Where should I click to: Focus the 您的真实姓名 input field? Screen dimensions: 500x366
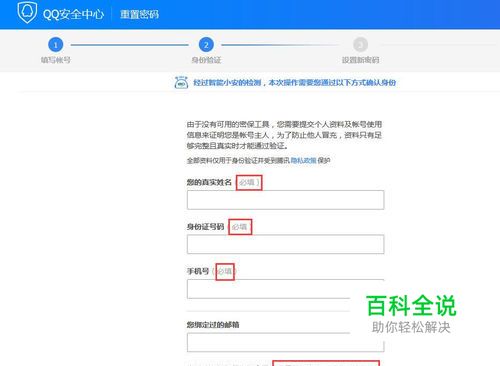tap(286, 200)
